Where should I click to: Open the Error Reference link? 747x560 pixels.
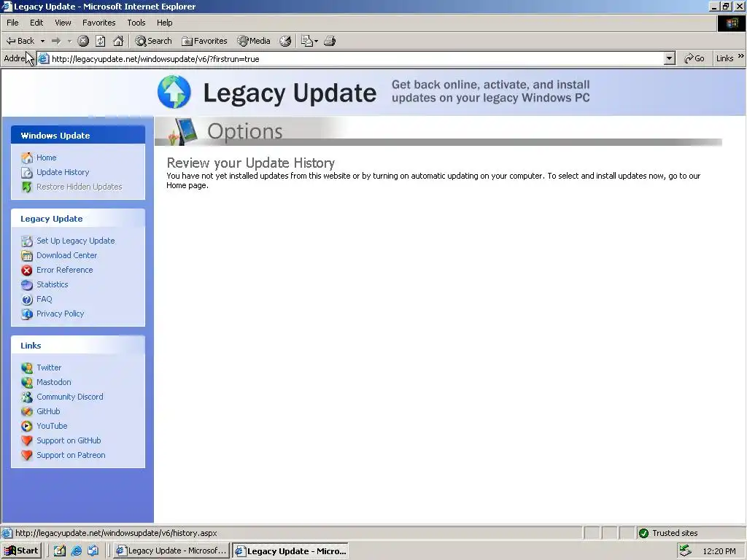coord(64,270)
